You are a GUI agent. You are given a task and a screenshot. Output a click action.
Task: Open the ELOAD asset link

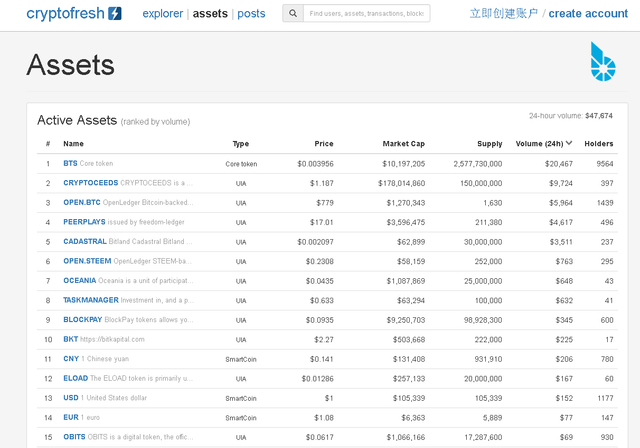tap(76, 378)
